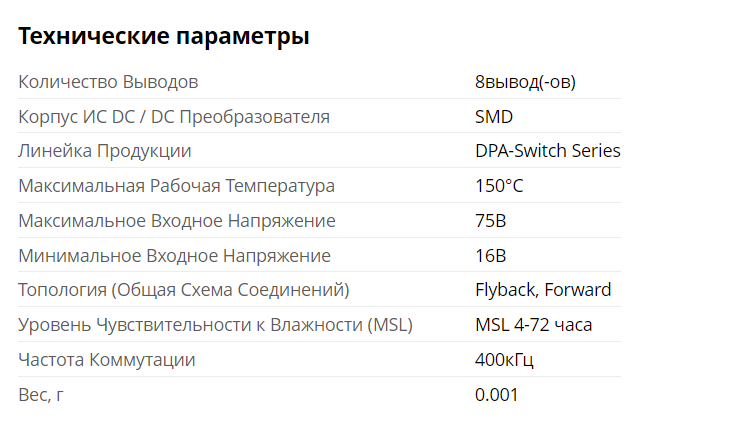This screenshot has width=746, height=421.
Task: Click the "Уровень Чувствительности к Влажности (MSL)" label
Action: 216,325
